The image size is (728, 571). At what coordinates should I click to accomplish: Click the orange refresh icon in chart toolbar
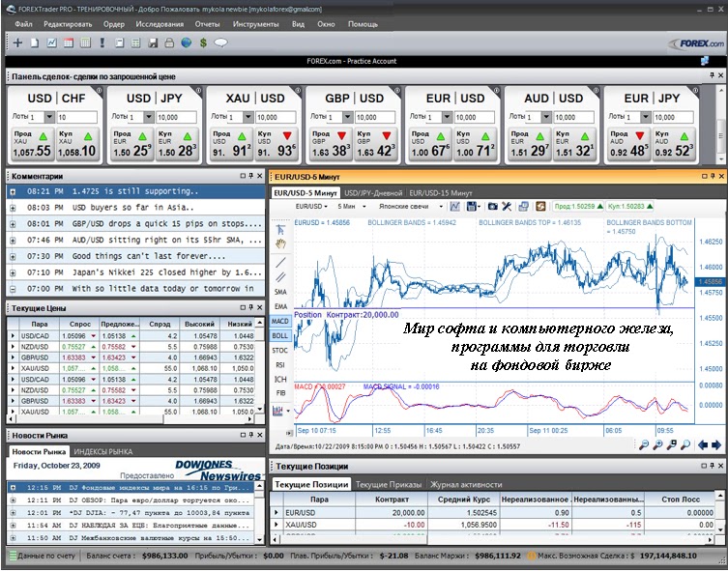(540, 207)
